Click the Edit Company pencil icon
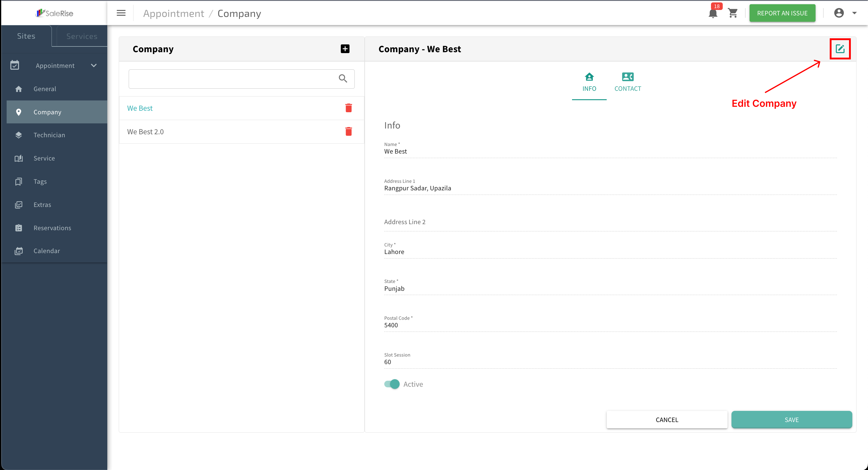Viewport: 868px width, 470px height. click(840, 49)
